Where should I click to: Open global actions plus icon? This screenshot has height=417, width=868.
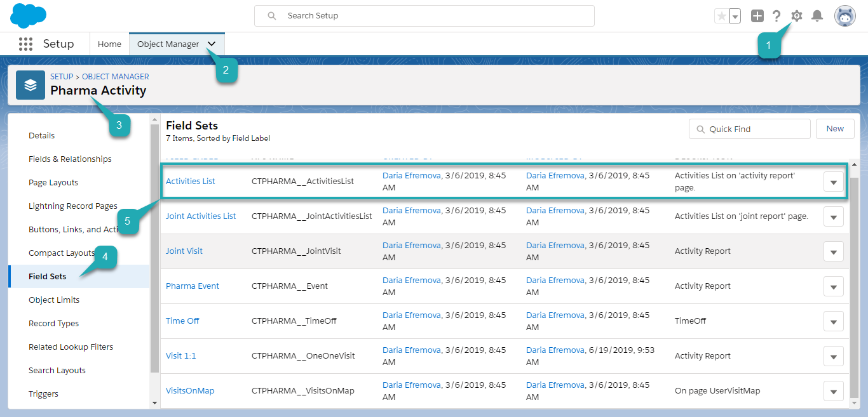click(x=757, y=16)
